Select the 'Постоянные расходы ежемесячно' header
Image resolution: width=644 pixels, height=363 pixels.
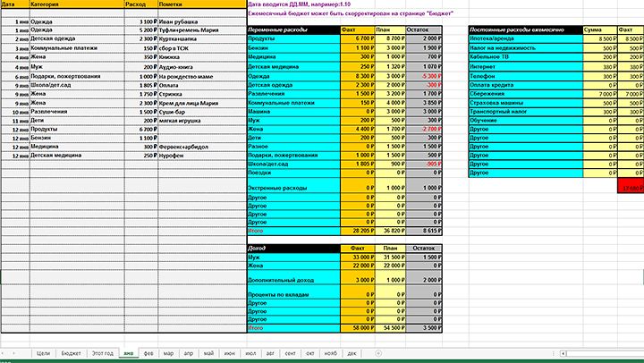point(526,30)
